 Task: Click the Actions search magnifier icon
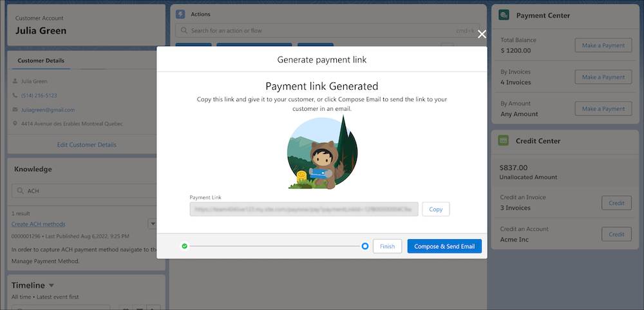point(184,30)
